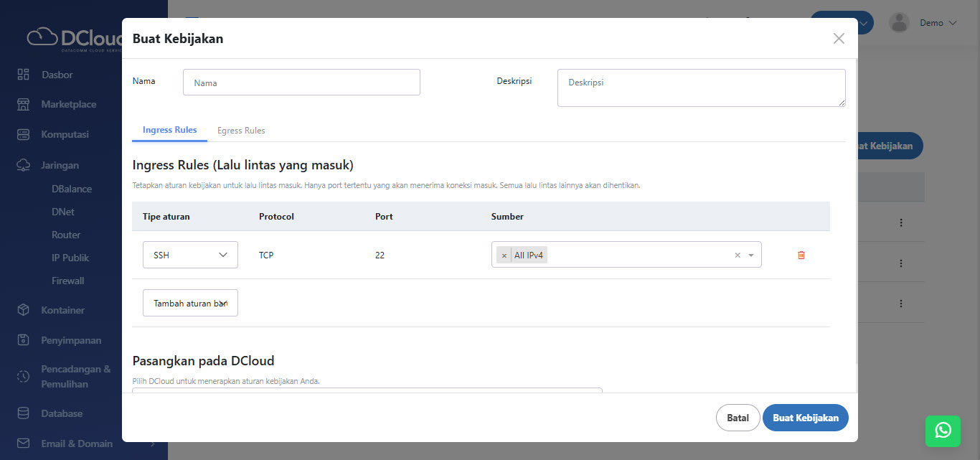Open the WhatsApp chat widget

click(x=943, y=430)
